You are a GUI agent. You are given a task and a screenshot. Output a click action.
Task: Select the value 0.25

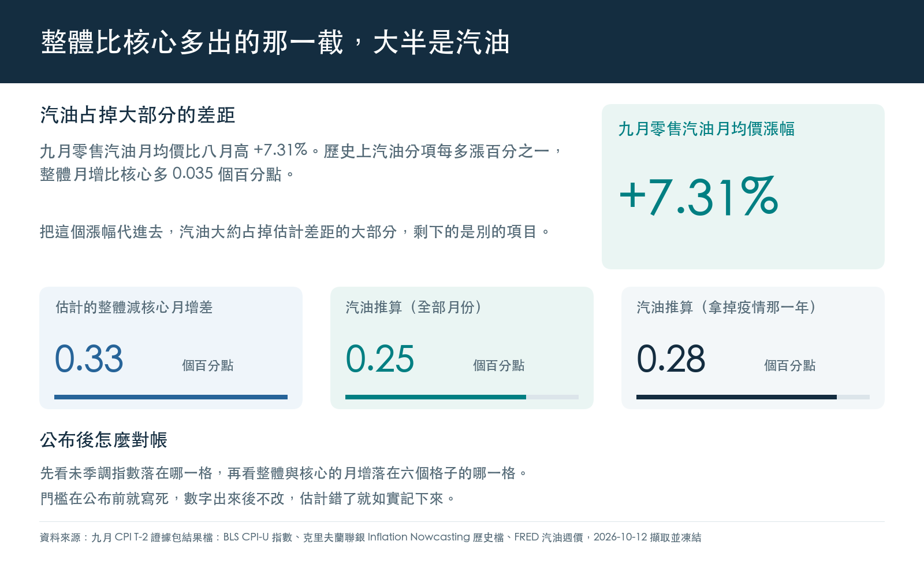[x=380, y=359]
